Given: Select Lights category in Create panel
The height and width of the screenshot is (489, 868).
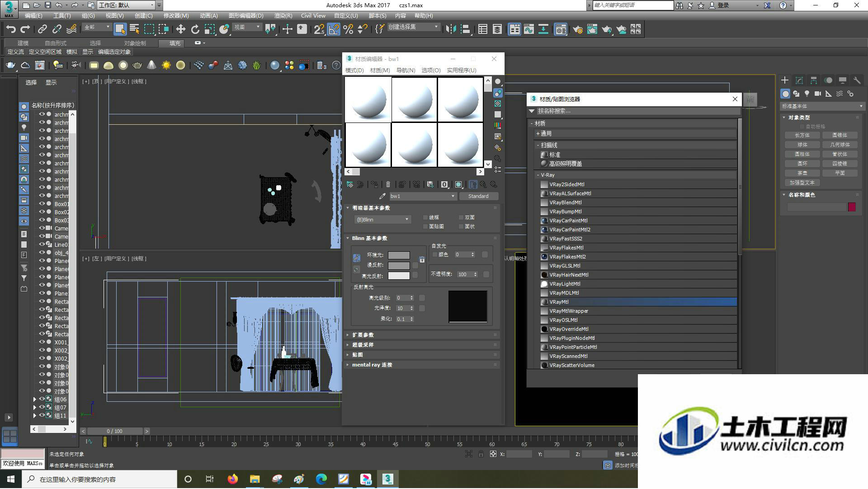Looking at the screenshot, I should (807, 94).
